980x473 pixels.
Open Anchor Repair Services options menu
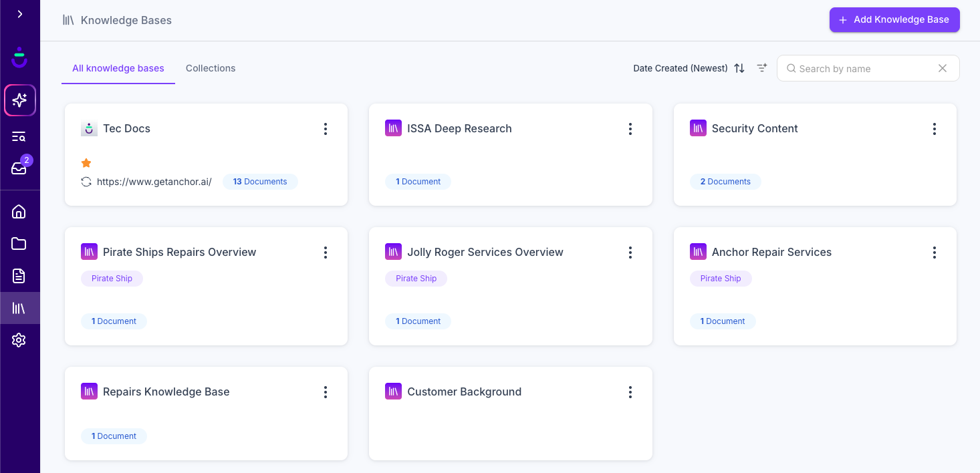(x=935, y=253)
